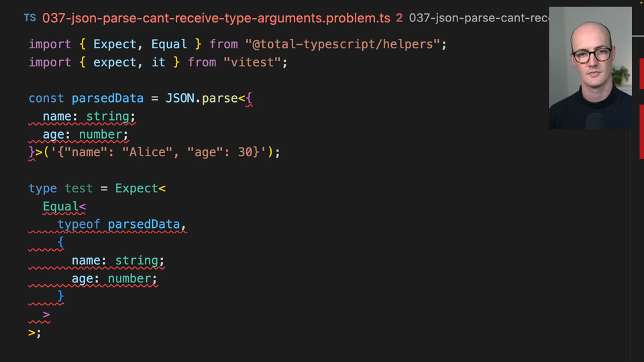Click the presenter webcam video thumbnail
The height and width of the screenshot is (362, 644).
590,68
